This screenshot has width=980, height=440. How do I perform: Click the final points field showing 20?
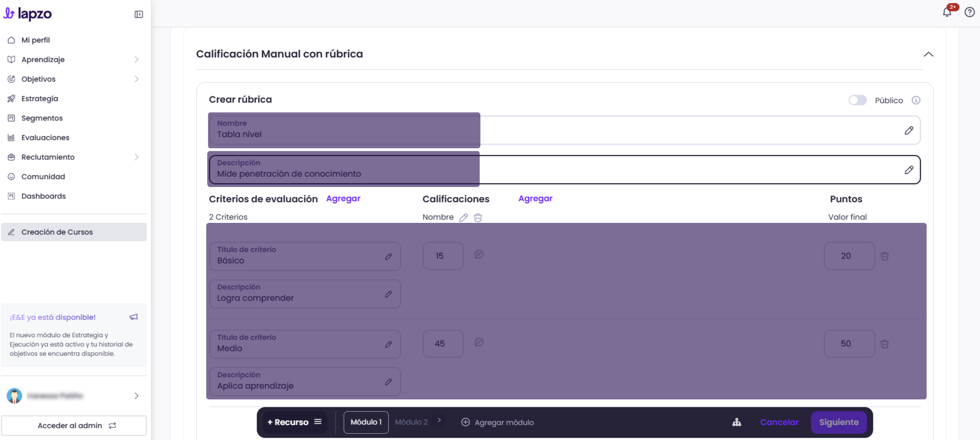(849, 256)
